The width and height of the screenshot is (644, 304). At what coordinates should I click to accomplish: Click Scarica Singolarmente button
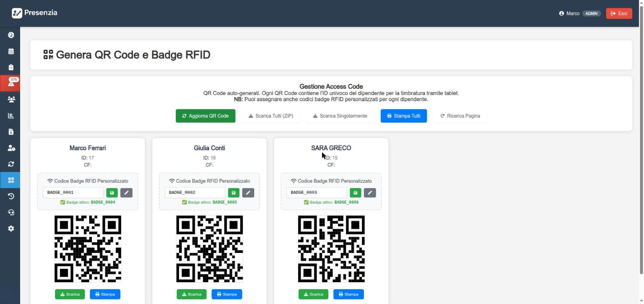pos(340,116)
